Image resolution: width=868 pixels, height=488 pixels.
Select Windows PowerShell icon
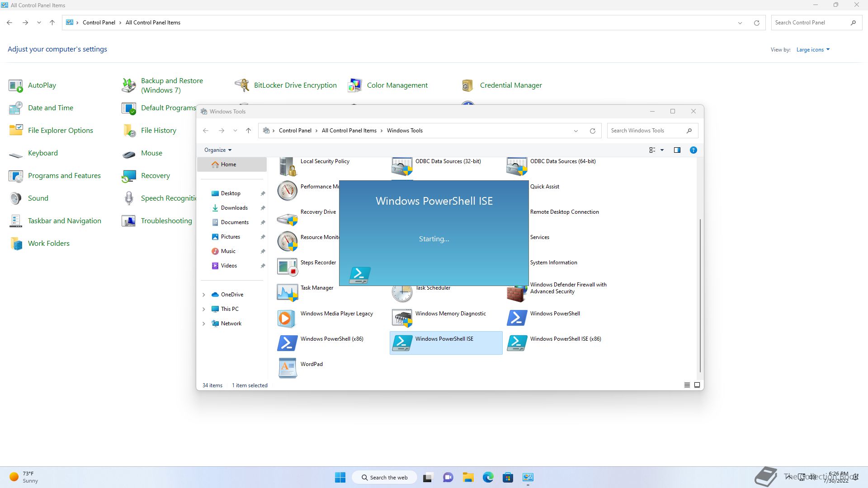click(517, 318)
